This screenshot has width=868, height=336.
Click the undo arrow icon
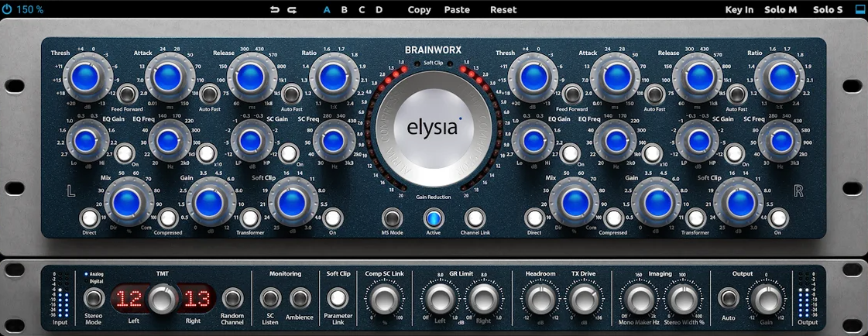[x=275, y=9]
